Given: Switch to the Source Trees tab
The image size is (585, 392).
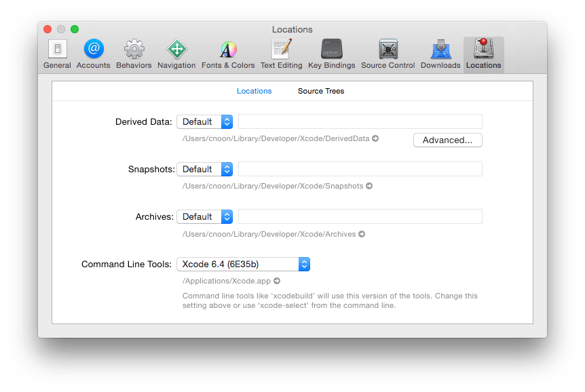Looking at the screenshot, I should coord(320,90).
